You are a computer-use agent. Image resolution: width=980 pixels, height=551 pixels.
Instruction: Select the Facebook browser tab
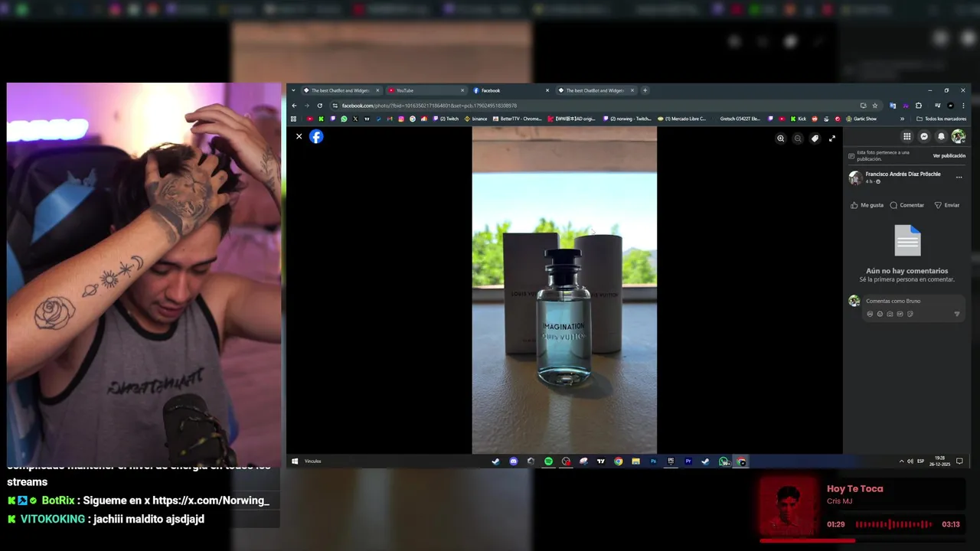[511, 90]
